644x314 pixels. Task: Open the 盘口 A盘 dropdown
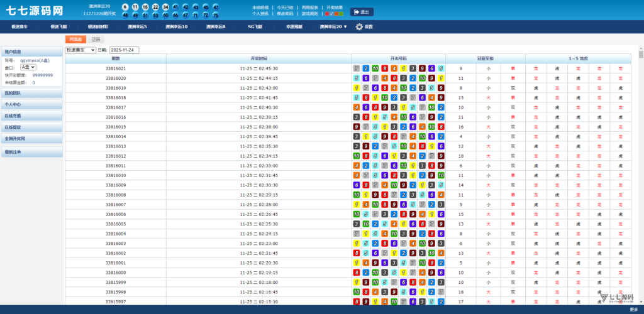pyautogui.click(x=28, y=67)
